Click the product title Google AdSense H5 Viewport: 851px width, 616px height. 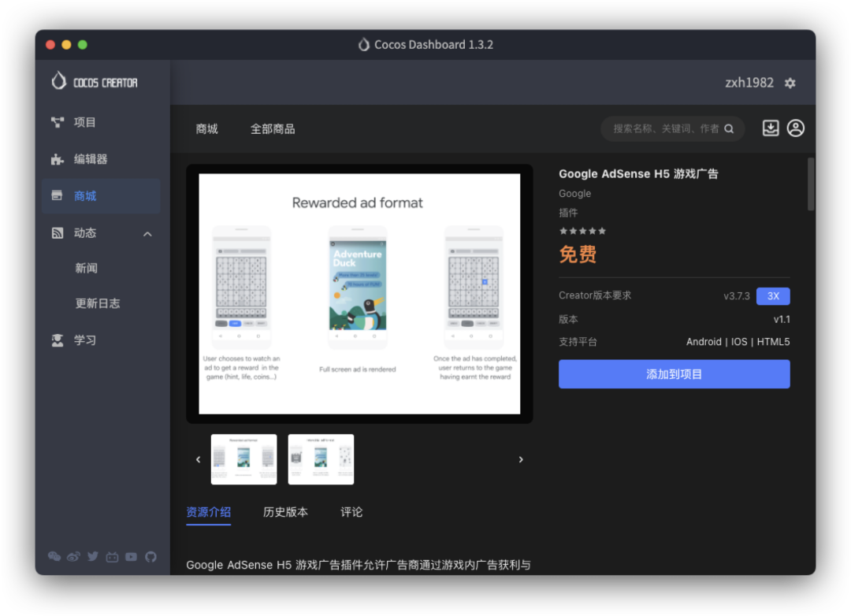638,173
